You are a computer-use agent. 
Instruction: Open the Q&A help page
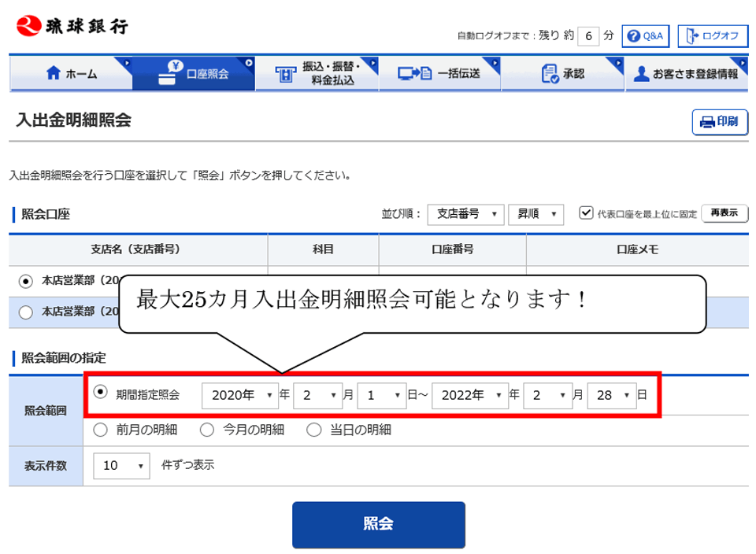click(645, 36)
